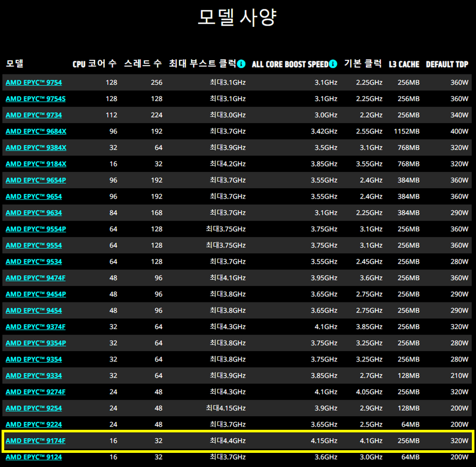Open AMD EPYC 9184X model link
Viewport: 476px width, 467px height.
click(x=36, y=164)
